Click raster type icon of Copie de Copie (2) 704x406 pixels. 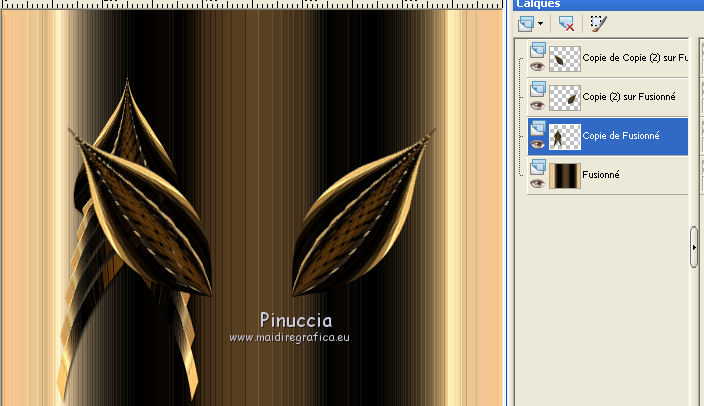click(x=538, y=50)
